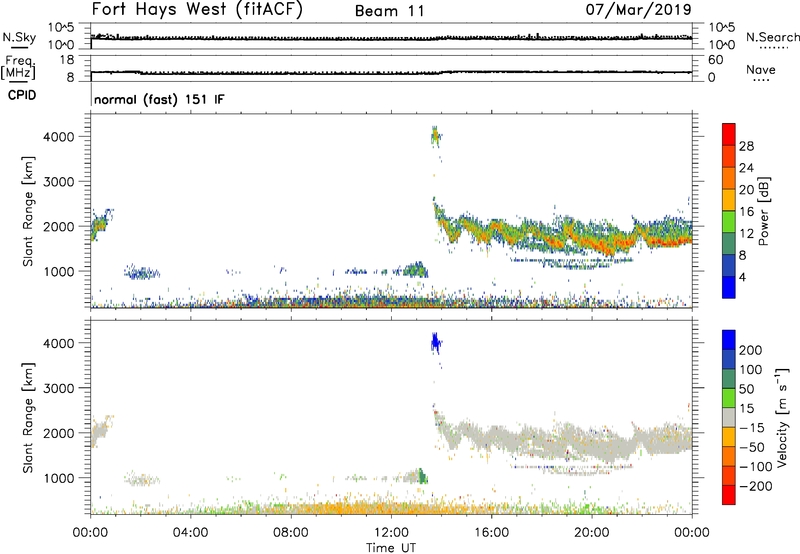Screen dimensions: 800x554
Task: Click the 4000 tick label on the power panel
Action: [x=58, y=137]
